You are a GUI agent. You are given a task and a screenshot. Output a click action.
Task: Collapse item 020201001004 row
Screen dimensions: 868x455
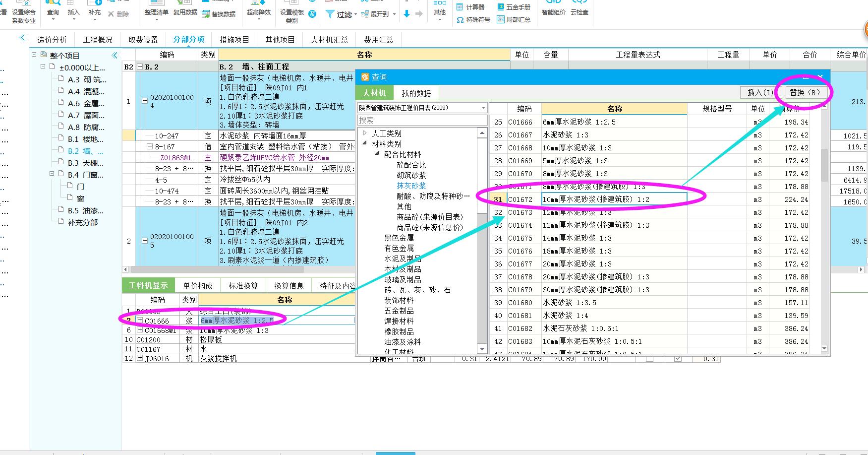(x=145, y=101)
